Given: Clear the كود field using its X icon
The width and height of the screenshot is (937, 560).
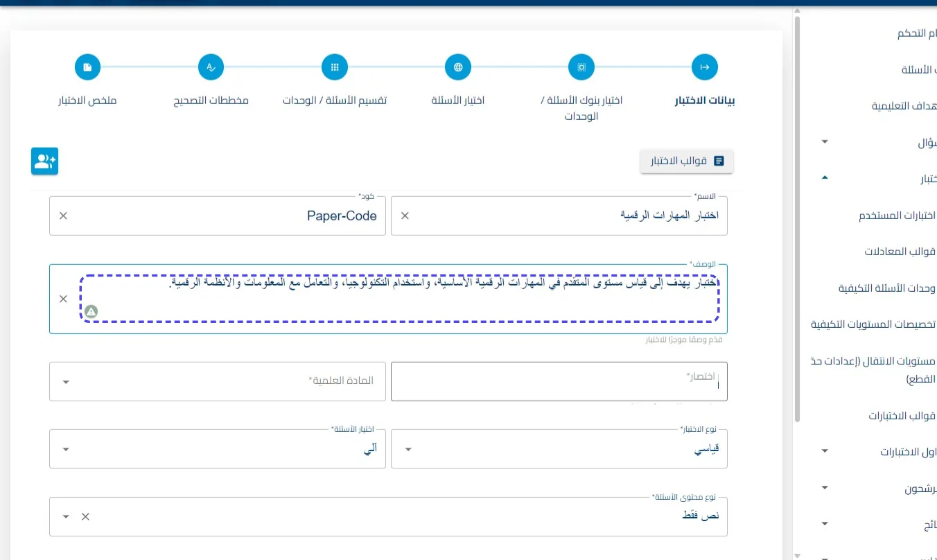Looking at the screenshot, I should pyautogui.click(x=63, y=216).
